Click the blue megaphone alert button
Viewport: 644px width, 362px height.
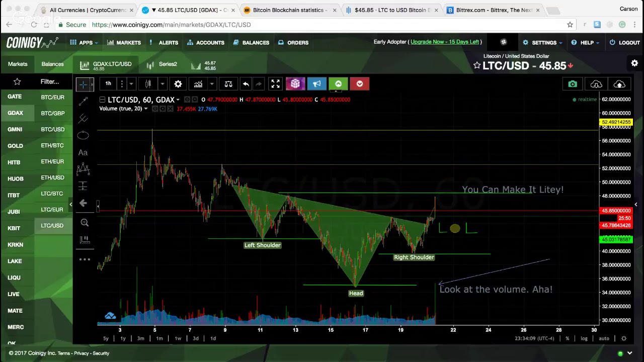point(316,84)
